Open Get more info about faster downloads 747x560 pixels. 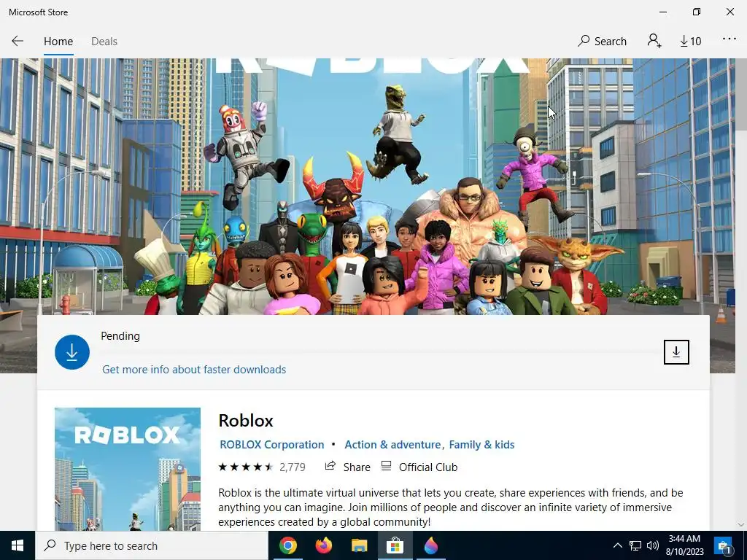pos(194,370)
